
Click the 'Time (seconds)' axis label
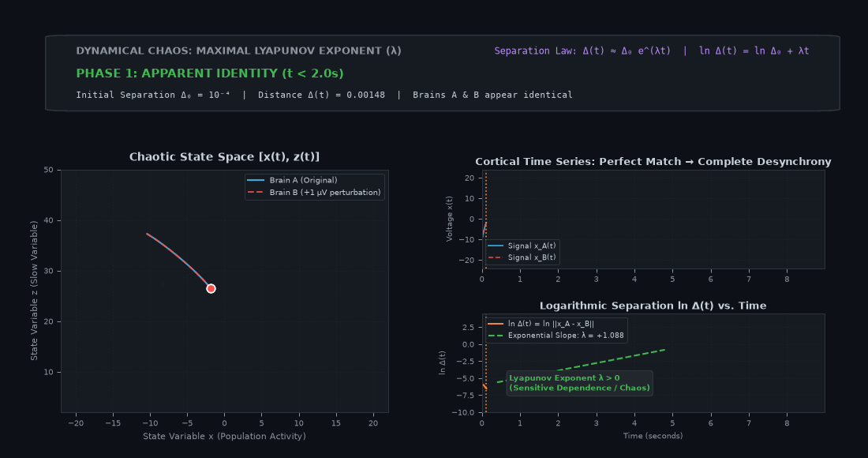pos(653,436)
